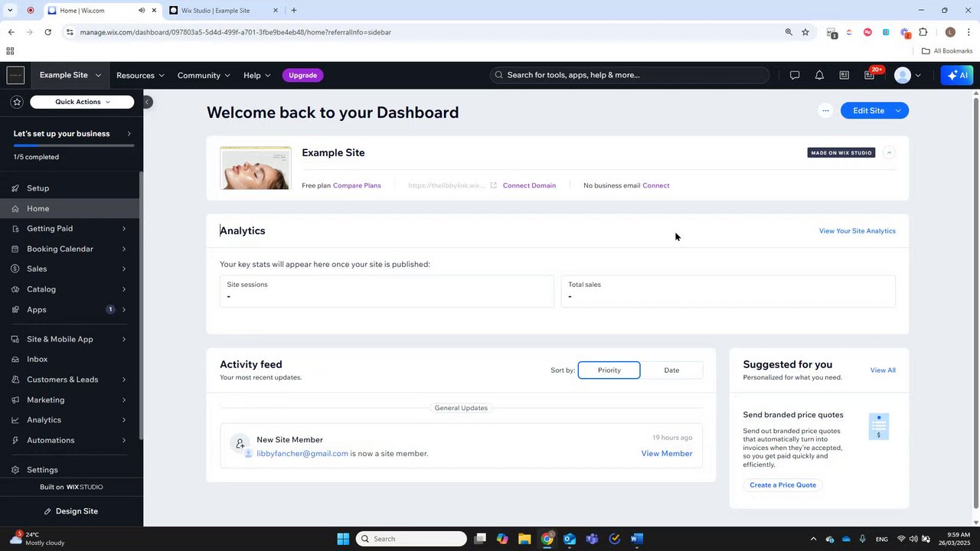Open the notifications bell
Image resolution: width=980 pixels, height=551 pixels.
819,75
